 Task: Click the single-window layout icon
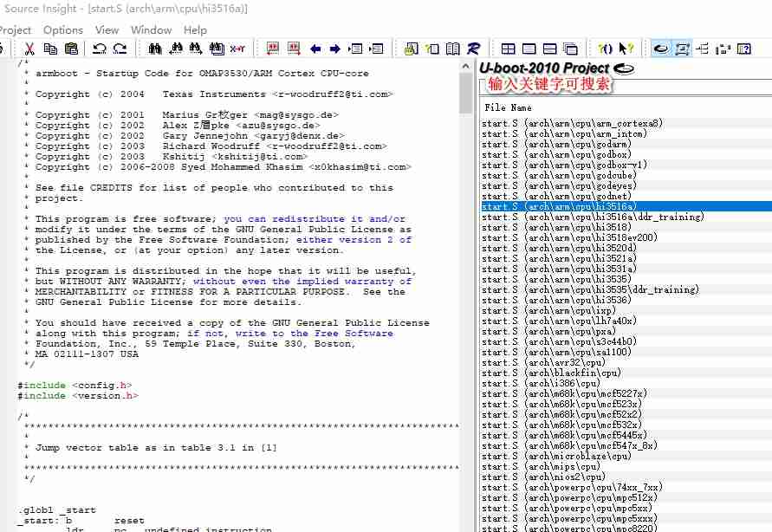529,49
